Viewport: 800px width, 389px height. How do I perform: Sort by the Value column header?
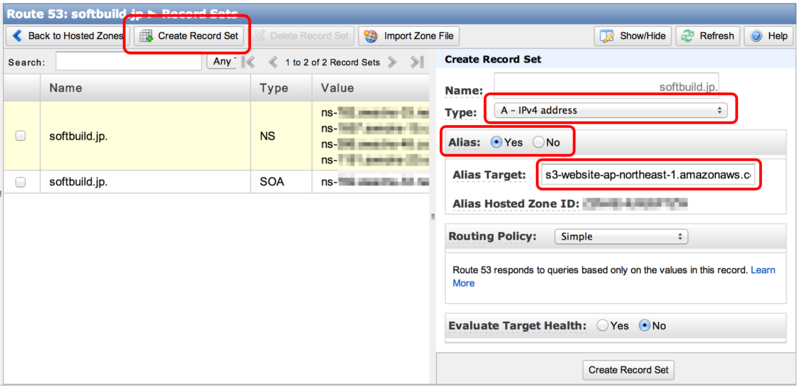pos(370,88)
